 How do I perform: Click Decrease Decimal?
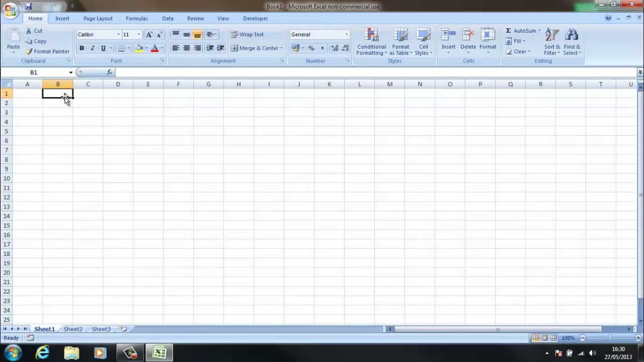point(346,48)
